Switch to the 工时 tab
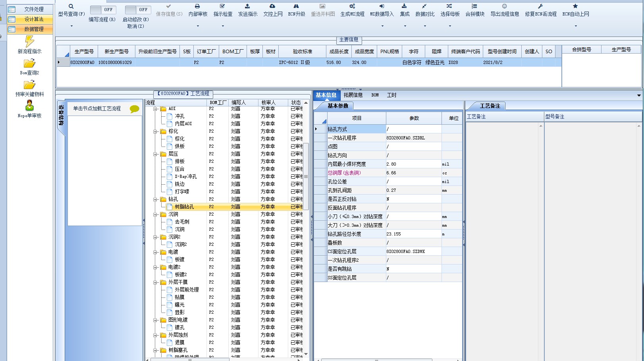This screenshot has height=361, width=644. coord(391,95)
